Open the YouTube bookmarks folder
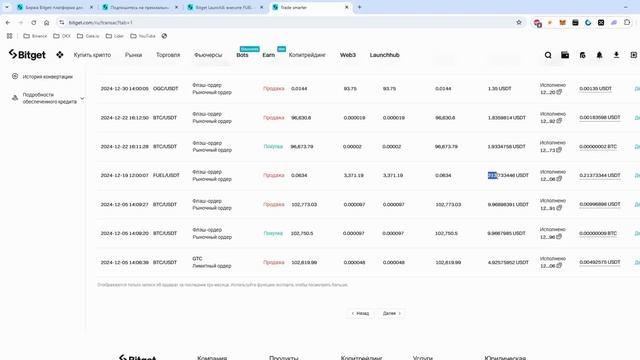640x360 pixels. coord(143,36)
